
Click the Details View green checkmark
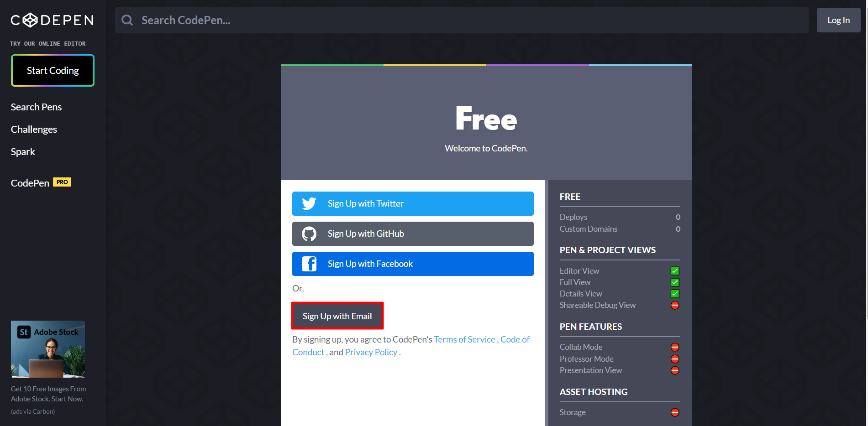coord(675,294)
